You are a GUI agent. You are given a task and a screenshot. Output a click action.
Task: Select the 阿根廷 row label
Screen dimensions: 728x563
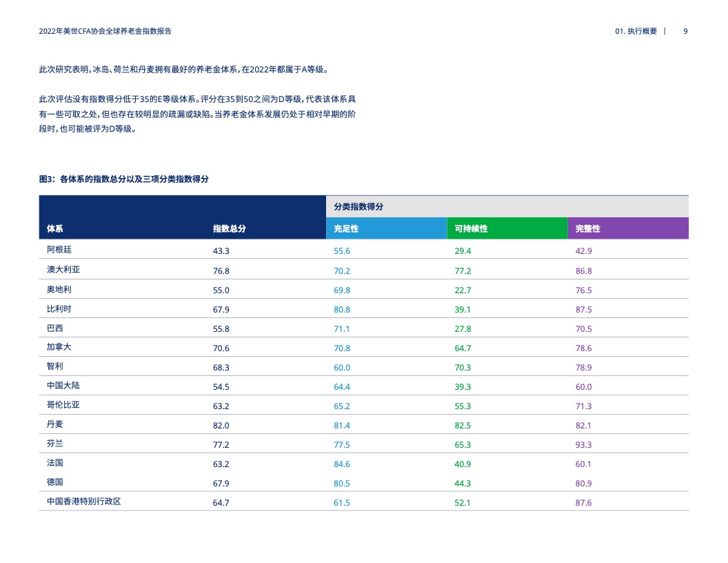[59, 250]
